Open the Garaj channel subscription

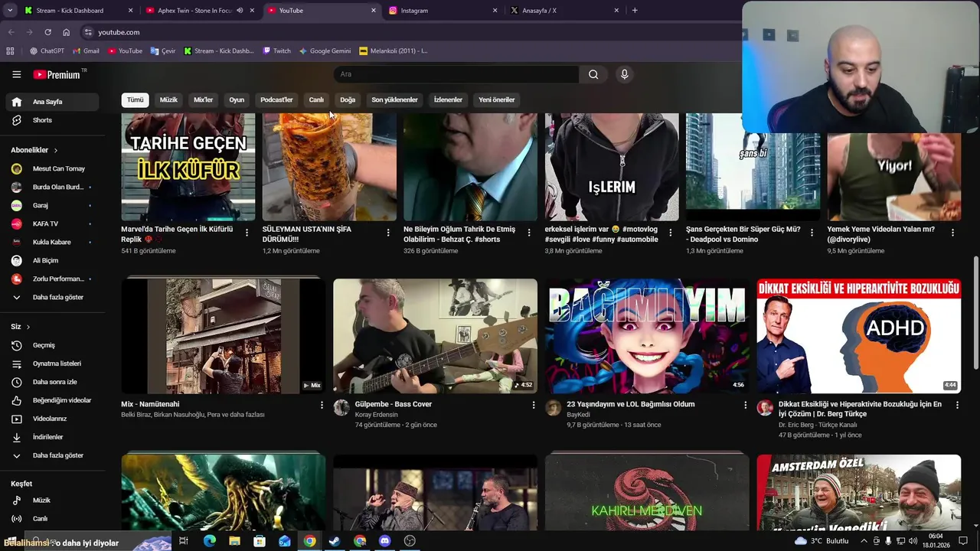pyautogui.click(x=52, y=205)
